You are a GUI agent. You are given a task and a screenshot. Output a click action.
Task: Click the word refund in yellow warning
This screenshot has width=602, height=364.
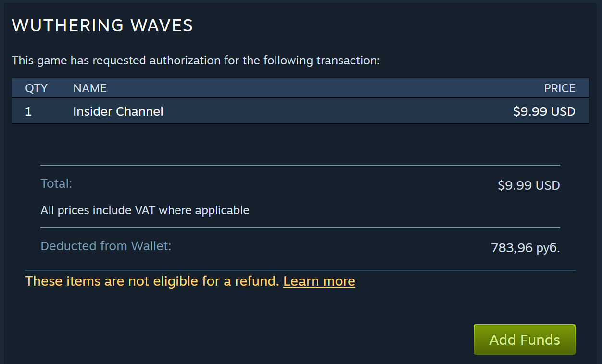[257, 281]
